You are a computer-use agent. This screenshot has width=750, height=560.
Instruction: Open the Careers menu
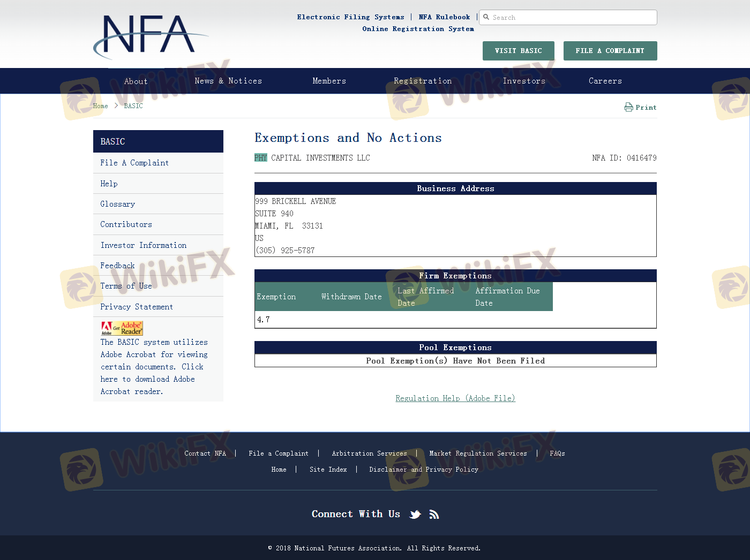click(x=605, y=81)
